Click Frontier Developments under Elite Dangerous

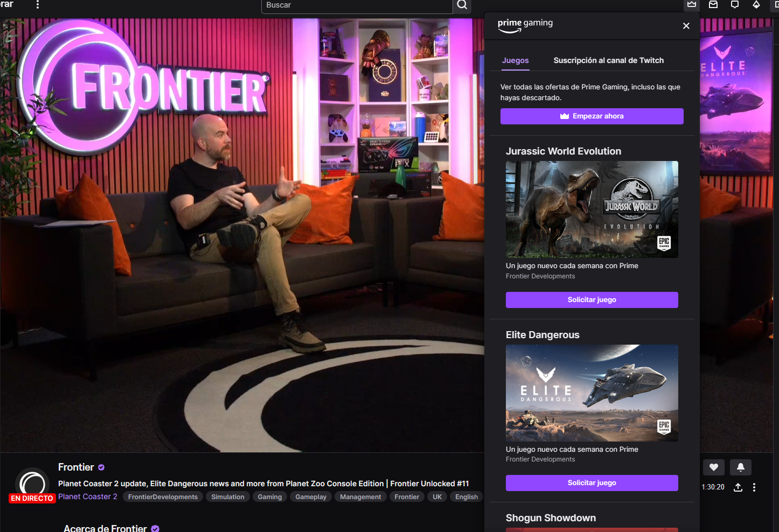(x=540, y=459)
